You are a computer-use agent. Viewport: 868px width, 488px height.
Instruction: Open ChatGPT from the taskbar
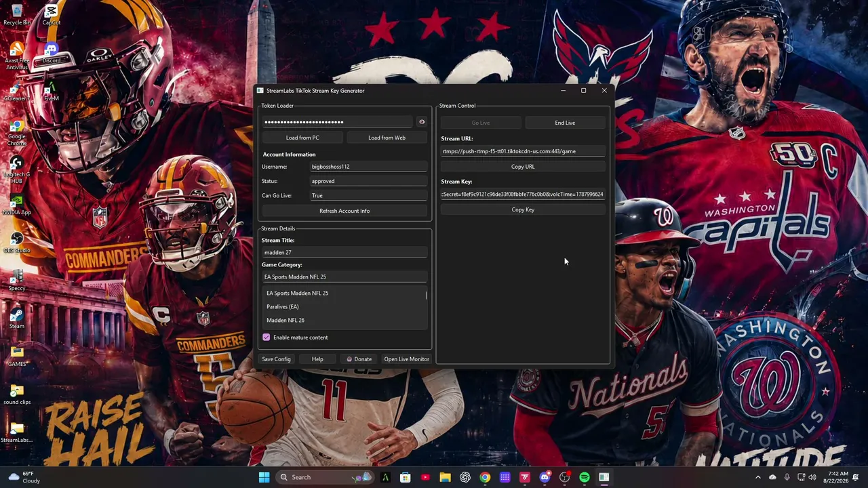465,477
